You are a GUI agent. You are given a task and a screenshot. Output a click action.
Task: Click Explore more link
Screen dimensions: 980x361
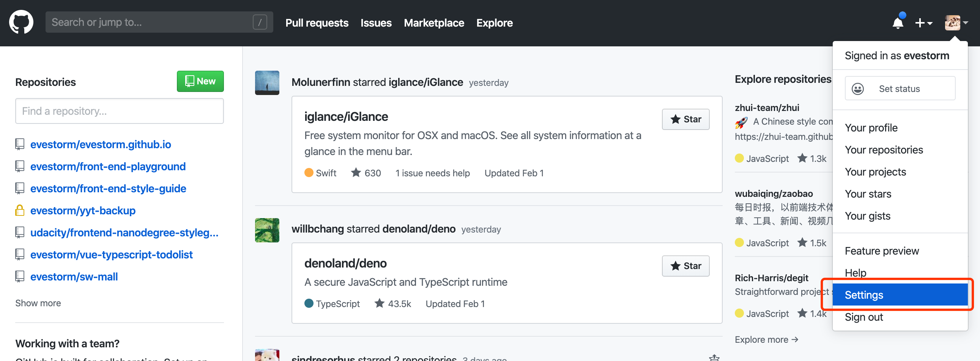(x=767, y=339)
